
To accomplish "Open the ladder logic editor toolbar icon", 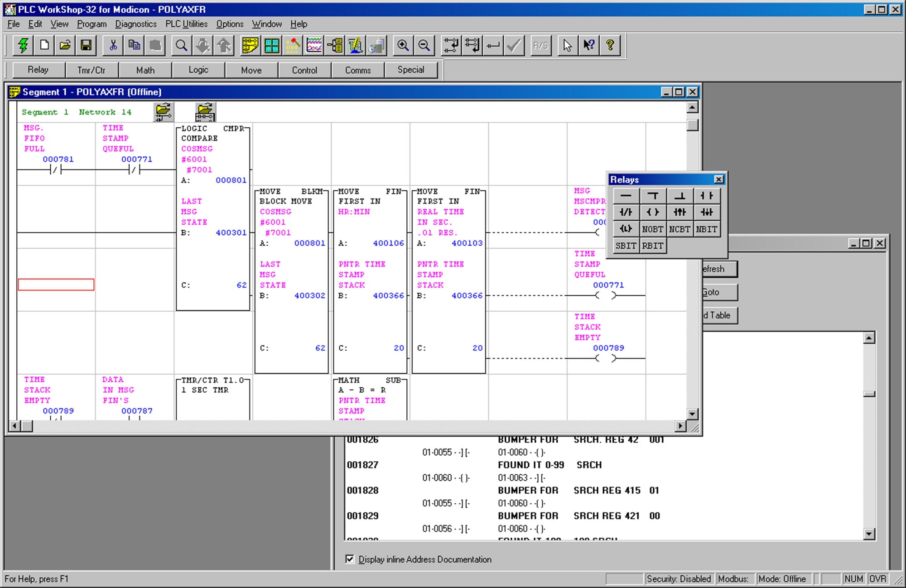I will pyautogui.click(x=250, y=45).
